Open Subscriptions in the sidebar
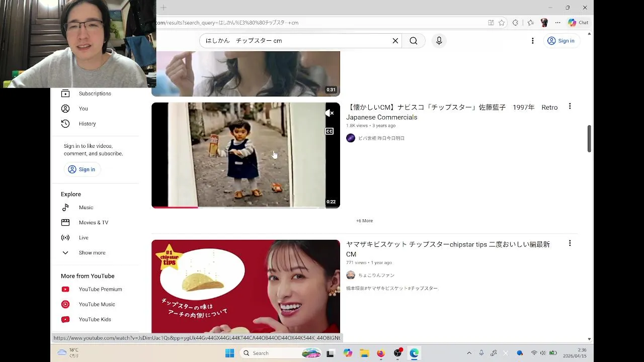644x362 pixels. tap(95, 94)
